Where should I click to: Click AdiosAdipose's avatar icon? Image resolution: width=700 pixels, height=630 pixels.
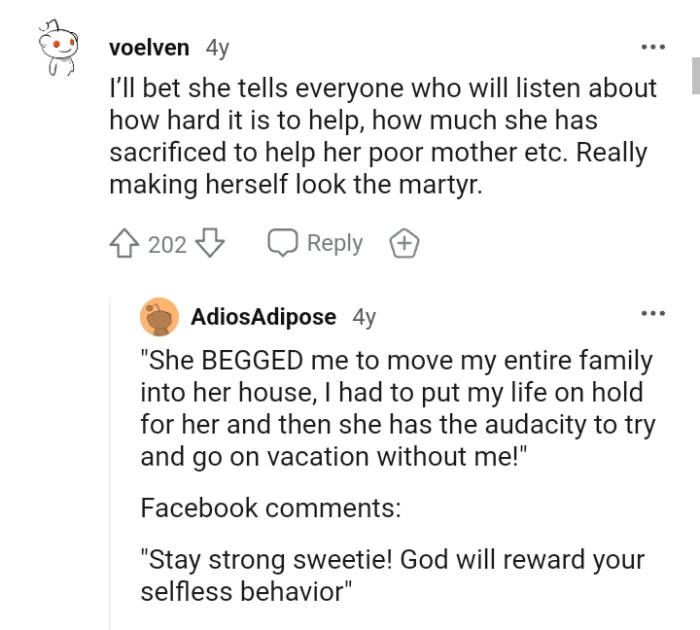[x=160, y=317]
